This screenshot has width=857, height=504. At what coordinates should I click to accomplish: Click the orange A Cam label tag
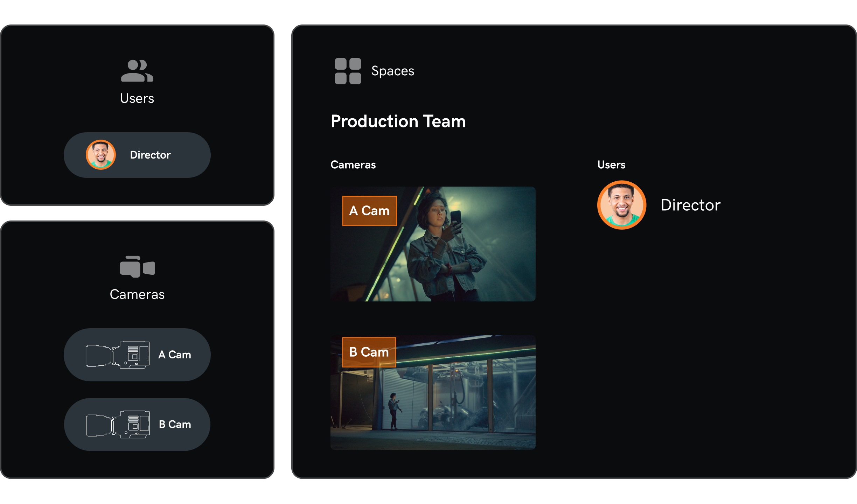click(369, 211)
